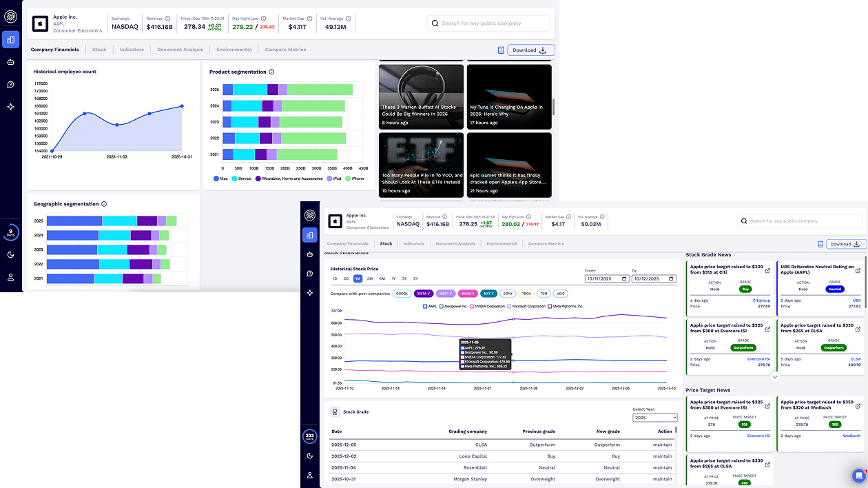Open the To date picker 10/12/2025
This screenshot has width=868, height=488.
[x=655, y=278]
